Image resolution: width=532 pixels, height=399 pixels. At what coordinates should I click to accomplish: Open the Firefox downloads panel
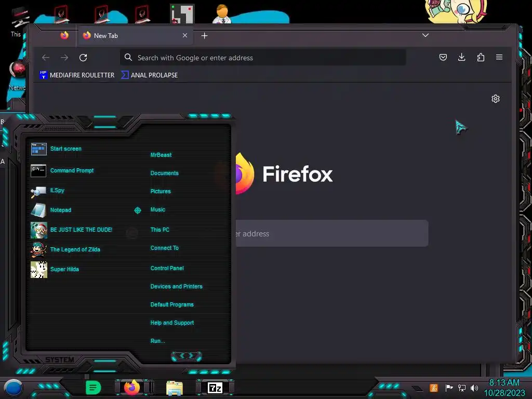461,57
